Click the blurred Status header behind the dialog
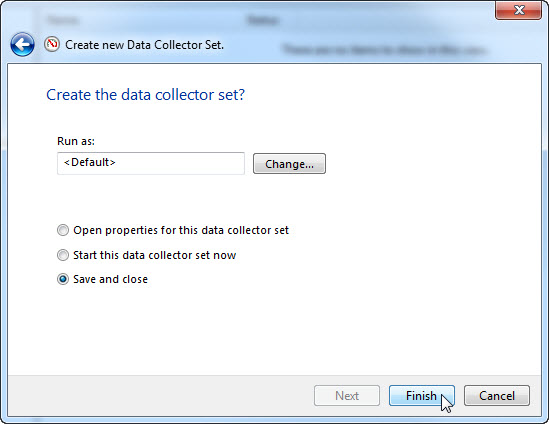This screenshot has height=424, width=549. coord(263,20)
